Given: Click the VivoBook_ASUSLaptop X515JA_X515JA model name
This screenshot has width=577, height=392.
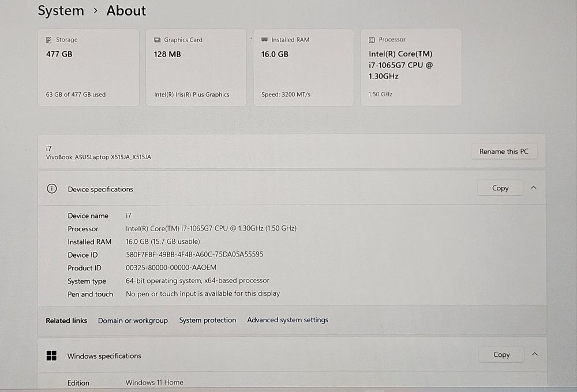Looking at the screenshot, I should coord(99,157).
